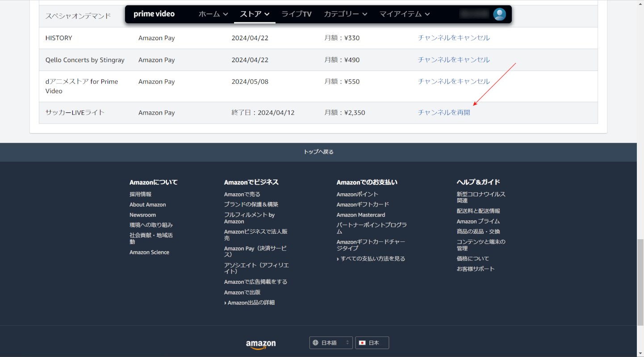The height and width of the screenshot is (357, 644).
Task: Open Amazon Science link
Action: click(150, 253)
